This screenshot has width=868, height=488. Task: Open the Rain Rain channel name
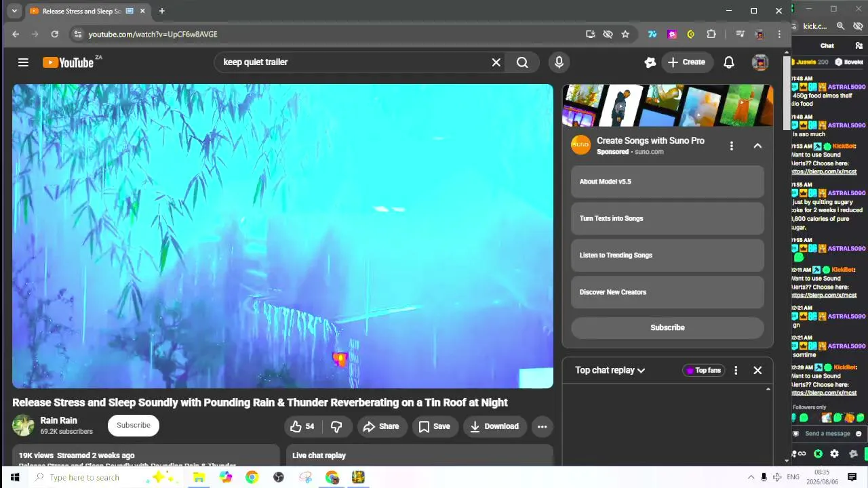pyautogui.click(x=59, y=420)
